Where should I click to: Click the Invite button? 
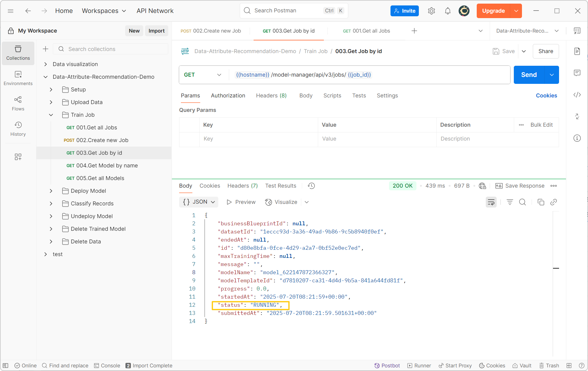point(405,11)
